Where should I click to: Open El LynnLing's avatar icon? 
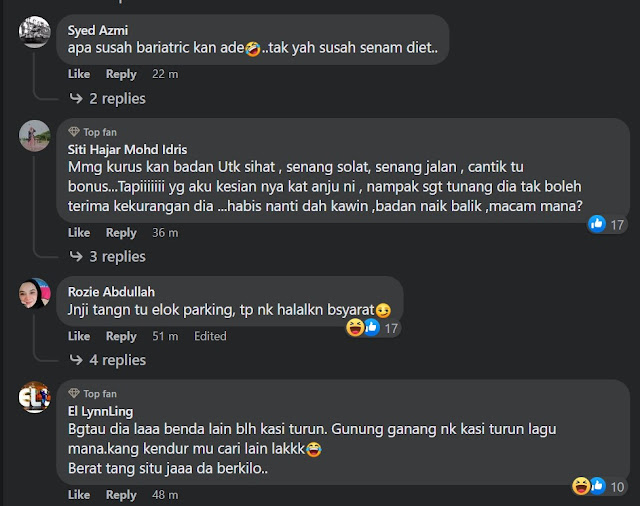[x=35, y=397]
